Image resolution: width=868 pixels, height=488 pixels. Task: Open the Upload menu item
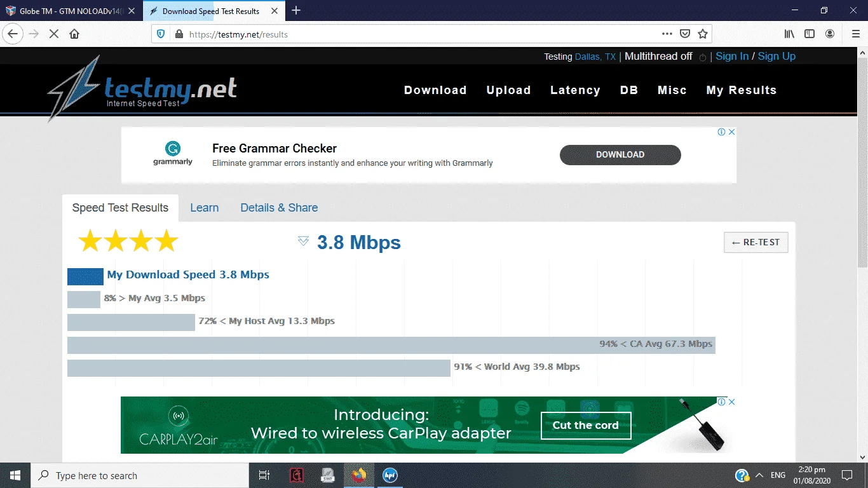tap(508, 90)
